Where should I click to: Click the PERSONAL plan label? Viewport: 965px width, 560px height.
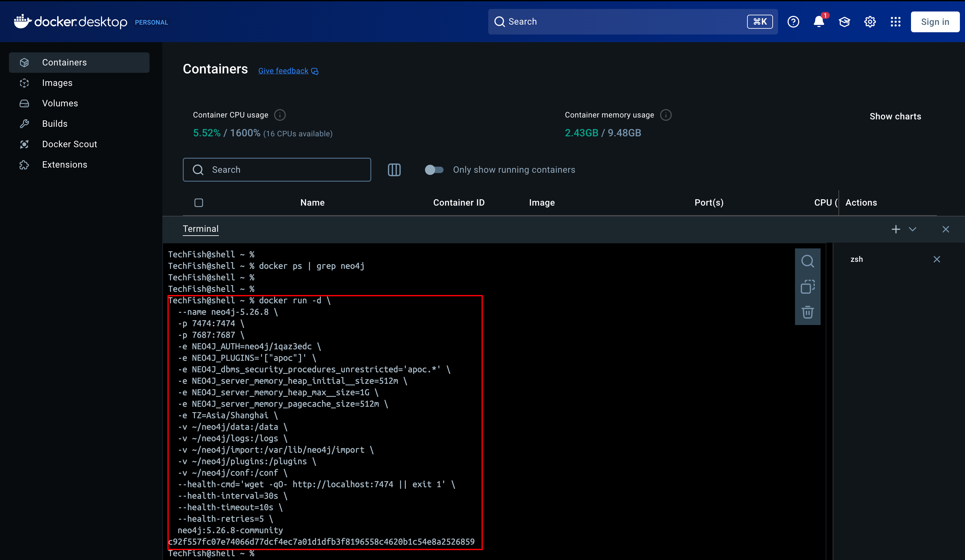click(x=151, y=23)
